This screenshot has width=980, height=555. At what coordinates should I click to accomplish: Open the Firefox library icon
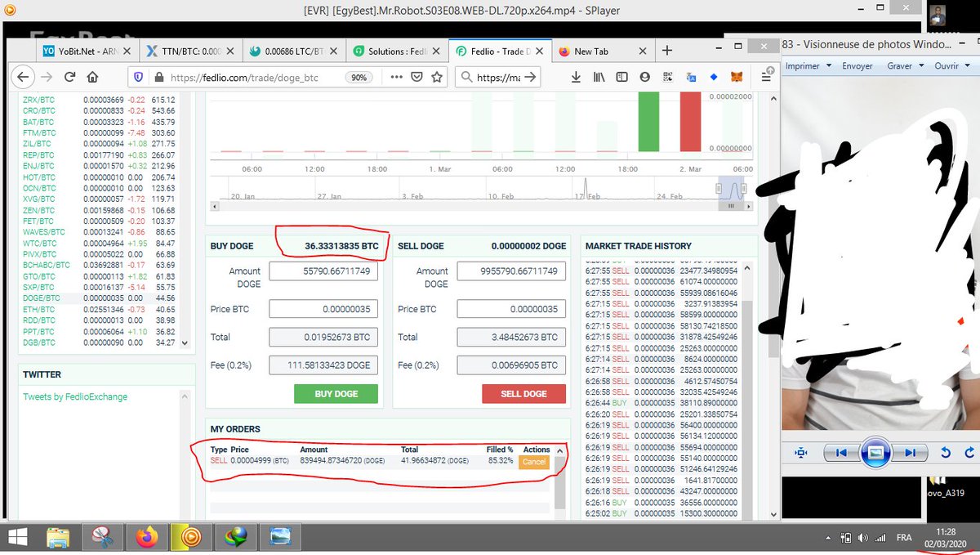[599, 77]
